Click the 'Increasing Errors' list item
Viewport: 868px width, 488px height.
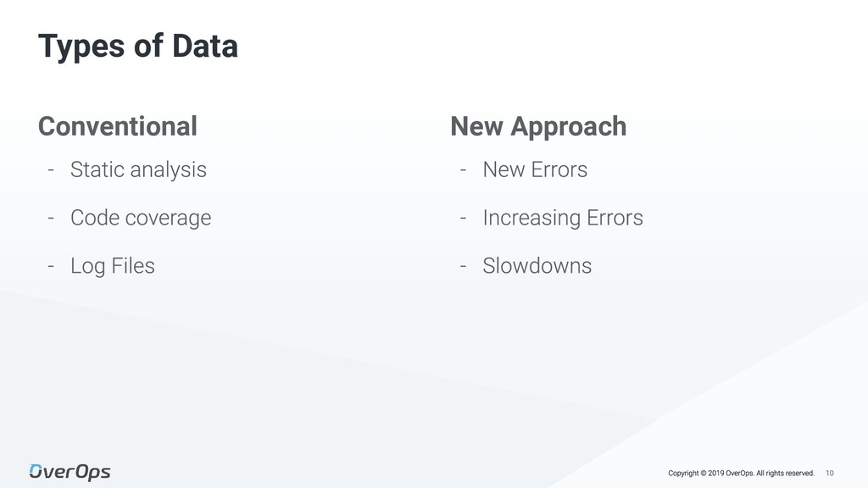click(563, 218)
